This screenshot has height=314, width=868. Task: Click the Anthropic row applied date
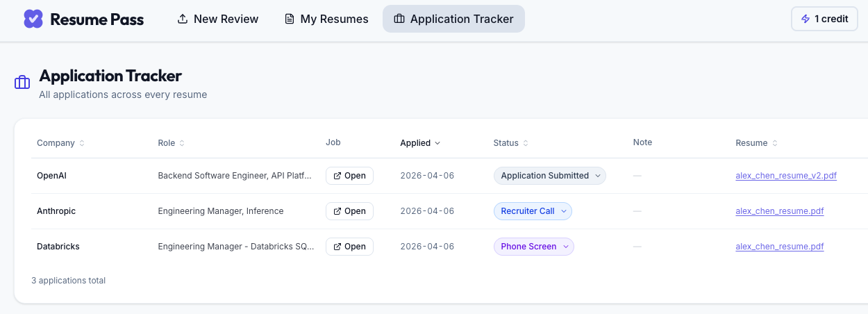point(427,211)
